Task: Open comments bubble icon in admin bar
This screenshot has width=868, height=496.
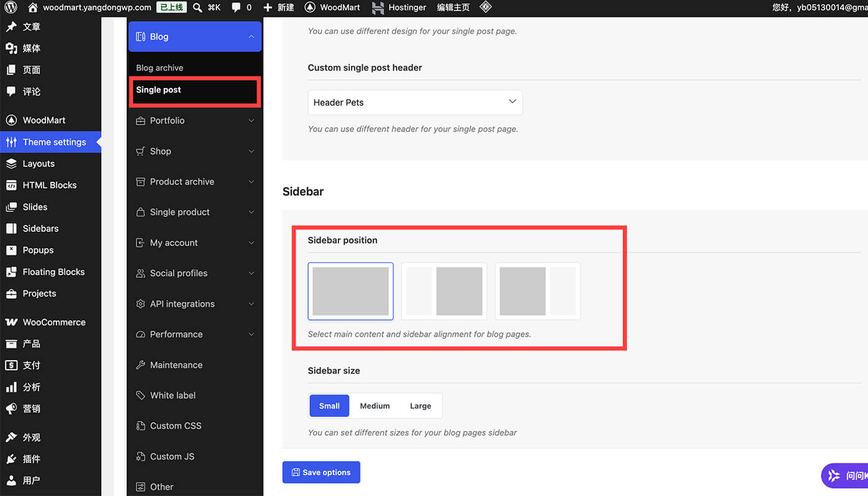Action: pos(236,7)
